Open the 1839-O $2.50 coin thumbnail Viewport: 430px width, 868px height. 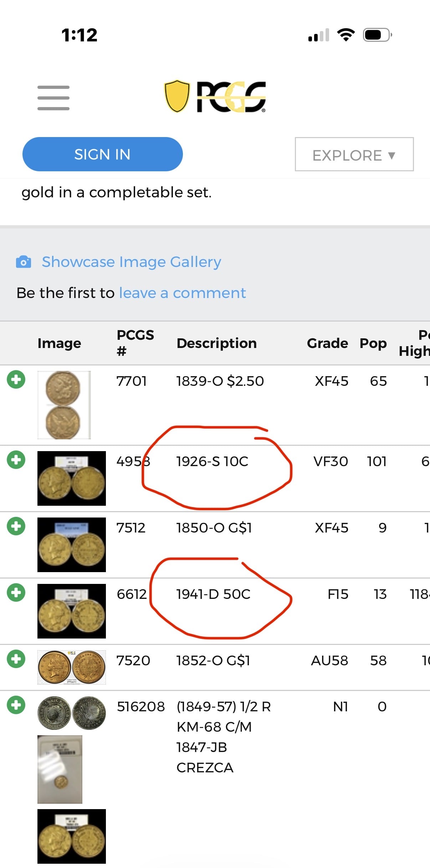64,405
